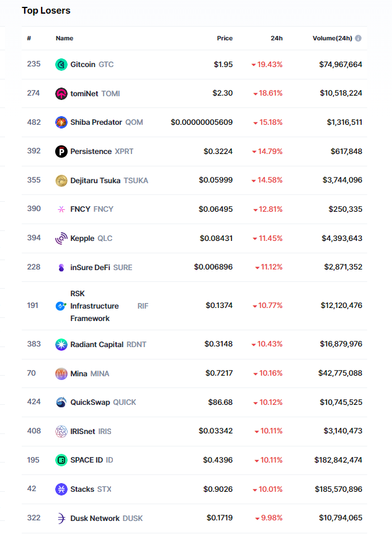Click the Mina coin logo icon

[x=61, y=374]
